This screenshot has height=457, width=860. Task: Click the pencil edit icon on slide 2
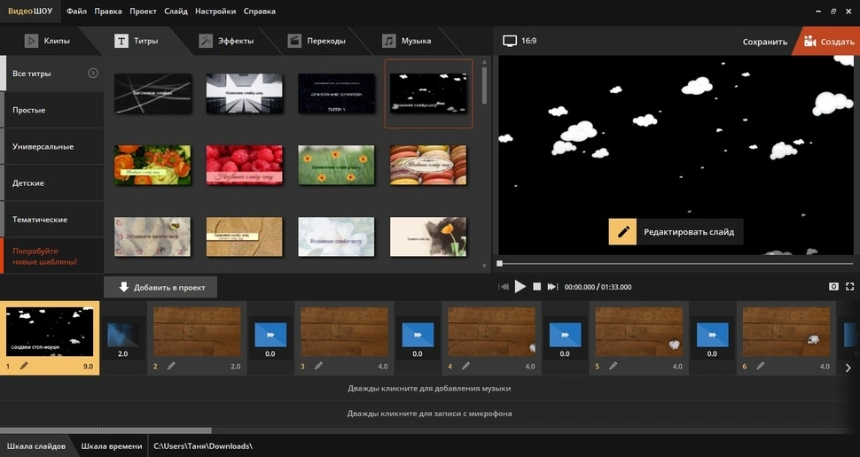pyautogui.click(x=171, y=366)
